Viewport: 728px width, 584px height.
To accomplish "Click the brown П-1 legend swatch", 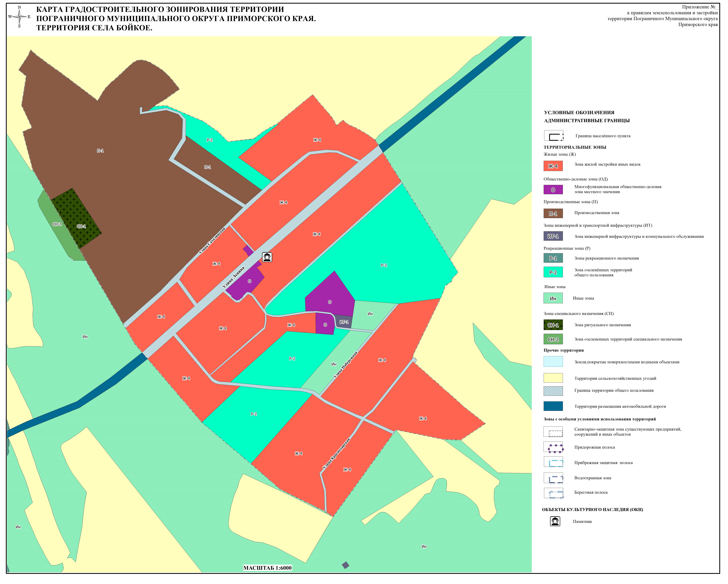I will 553,214.
